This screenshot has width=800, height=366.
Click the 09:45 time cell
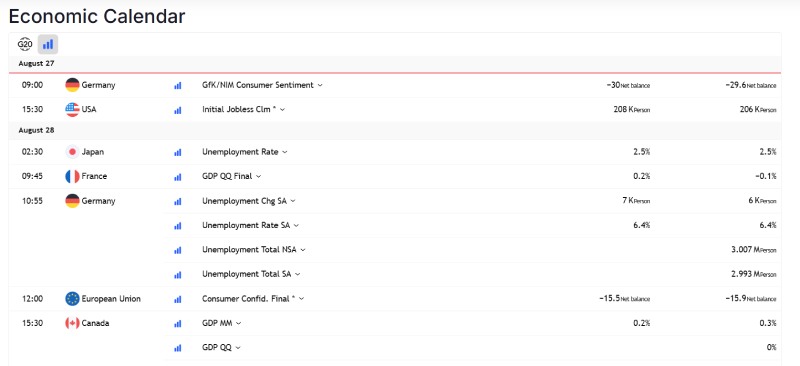coord(32,176)
